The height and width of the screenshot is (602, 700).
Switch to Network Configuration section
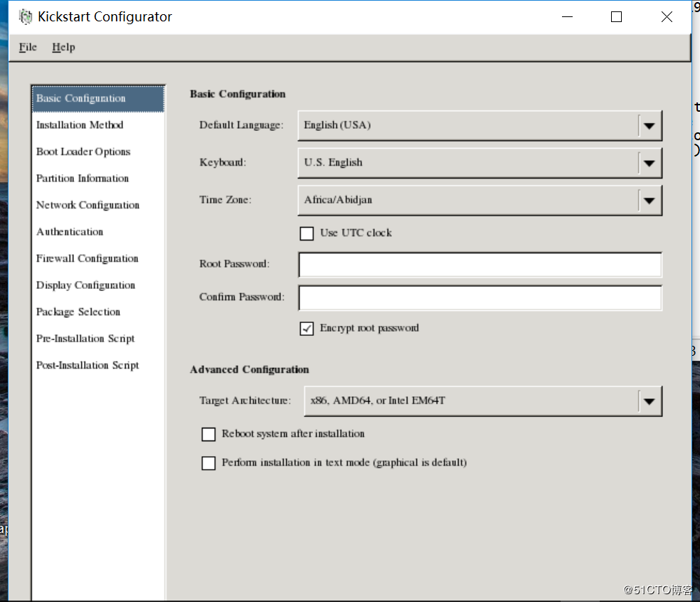point(87,205)
